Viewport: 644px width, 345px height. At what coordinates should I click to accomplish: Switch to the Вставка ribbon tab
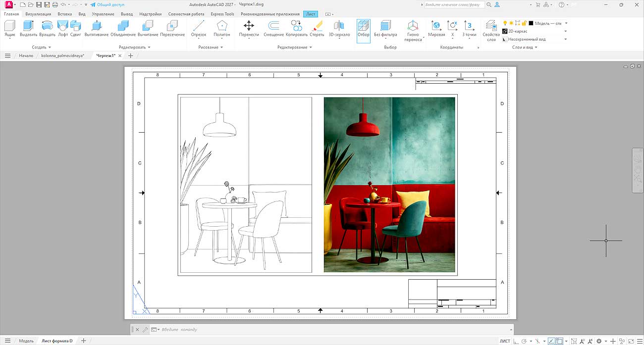pyautogui.click(x=64, y=14)
